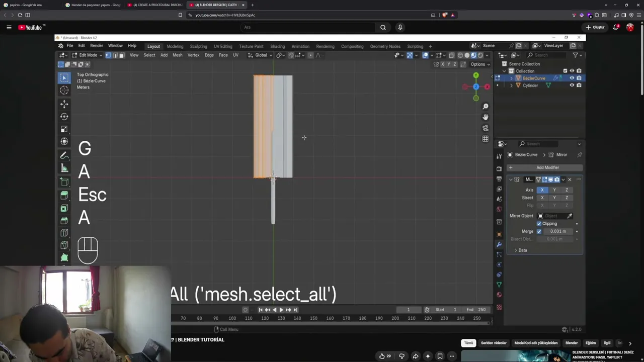Expand the BézierCurve tree item
This screenshot has height=362, width=644.
pyautogui.click(x=512, y=78)
